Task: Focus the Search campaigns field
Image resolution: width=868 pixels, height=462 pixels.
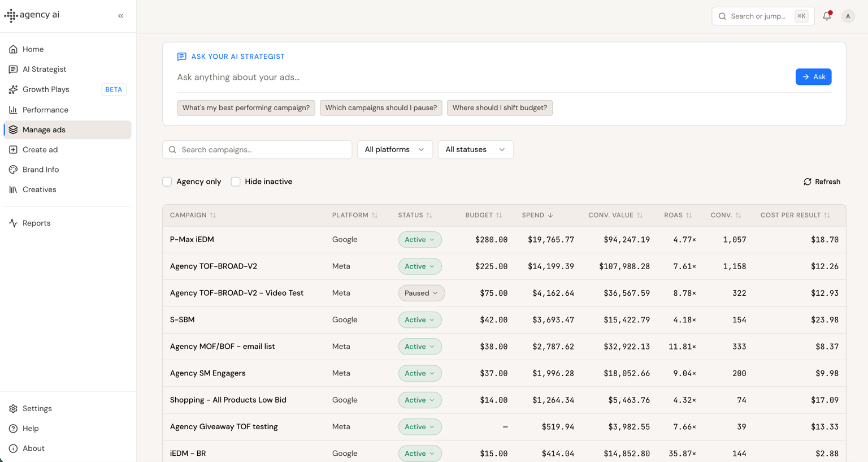Action: tap(257, 150)
